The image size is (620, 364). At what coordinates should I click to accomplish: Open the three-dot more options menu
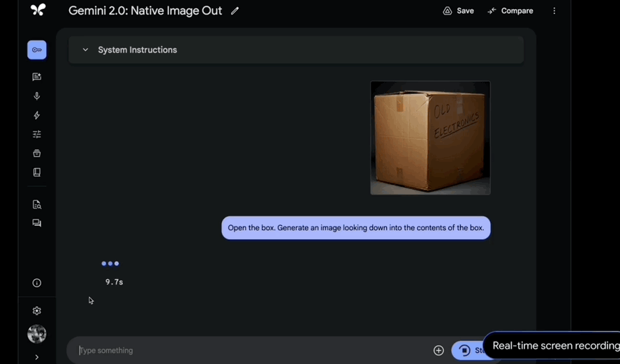pos(554,11)
